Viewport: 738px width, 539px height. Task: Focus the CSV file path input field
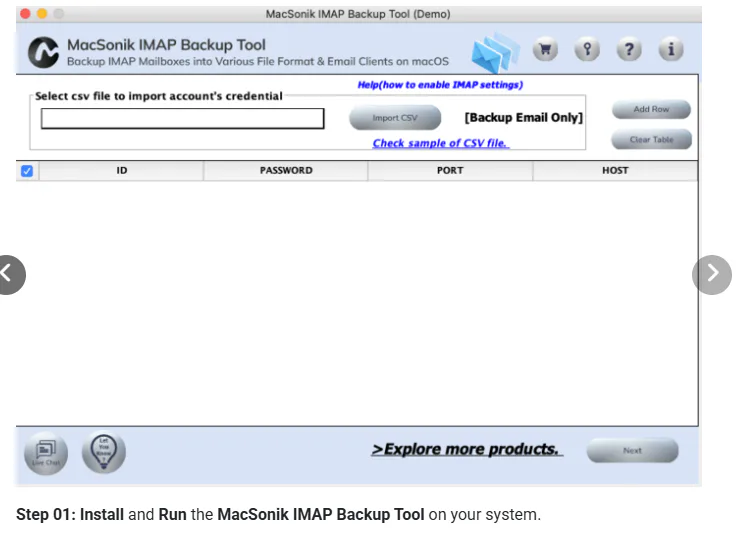tap(183, 119)
